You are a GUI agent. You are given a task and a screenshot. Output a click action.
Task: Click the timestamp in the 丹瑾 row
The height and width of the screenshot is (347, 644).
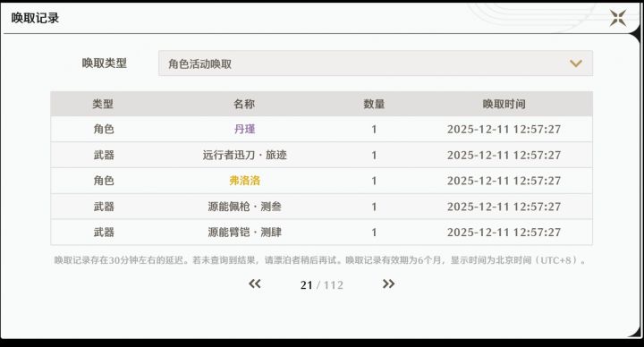(504, 130)
